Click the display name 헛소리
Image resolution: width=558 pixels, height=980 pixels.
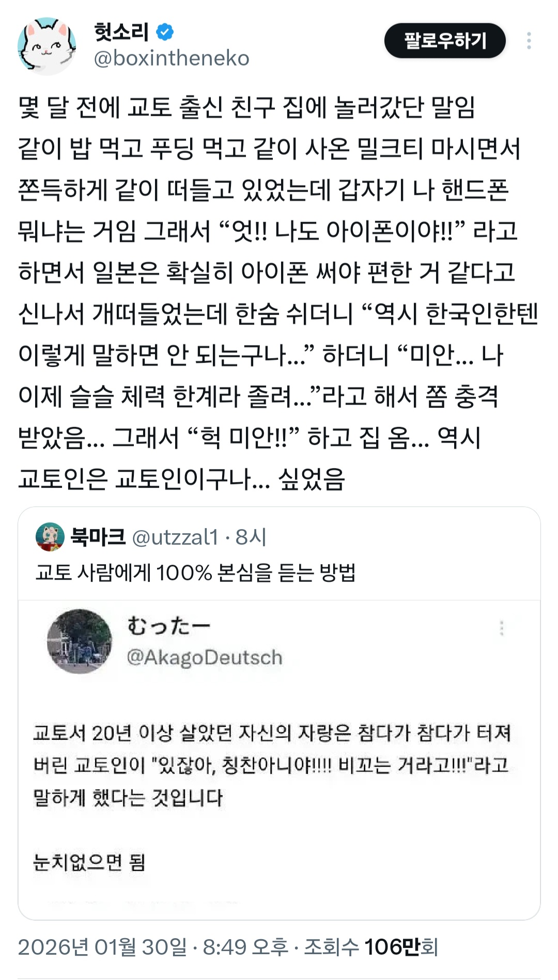click(x=121, y=32)
